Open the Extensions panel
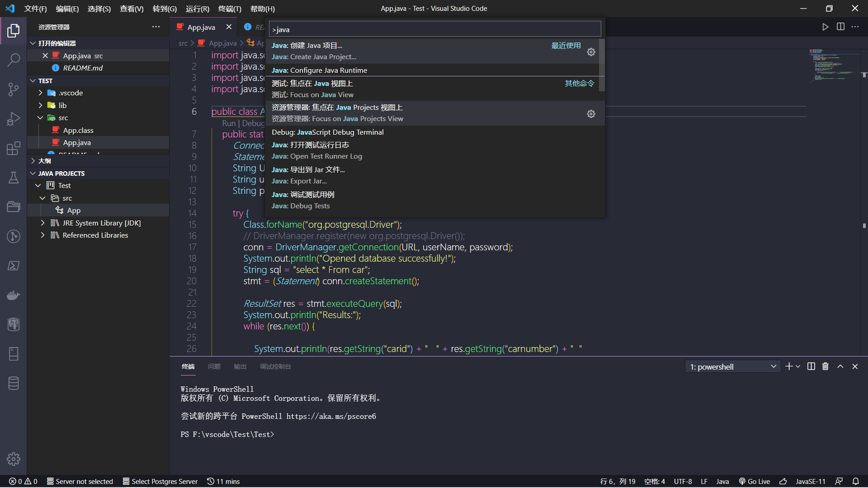The width and height of the screenshot is (868, 488). pos(14,148)
